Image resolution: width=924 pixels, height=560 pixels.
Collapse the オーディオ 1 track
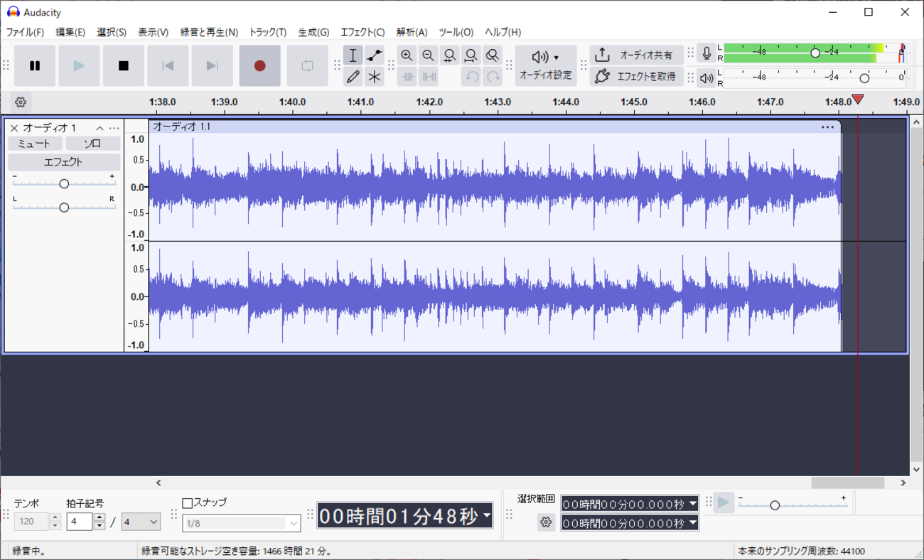point(100,129)
